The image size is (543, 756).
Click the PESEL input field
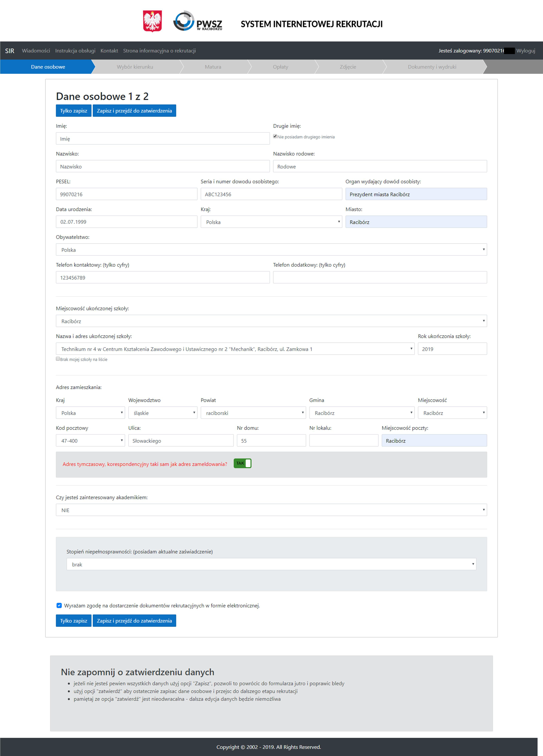[x=126, y=194]
